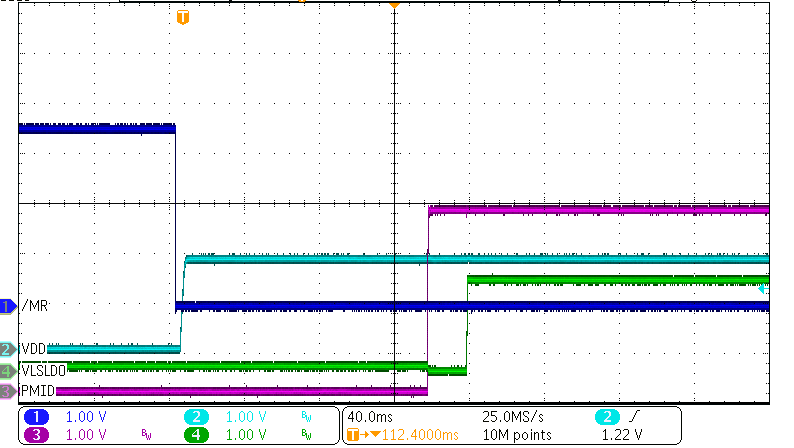
Task: Toggle the green channel 4 badge
Action: (198, 434)
